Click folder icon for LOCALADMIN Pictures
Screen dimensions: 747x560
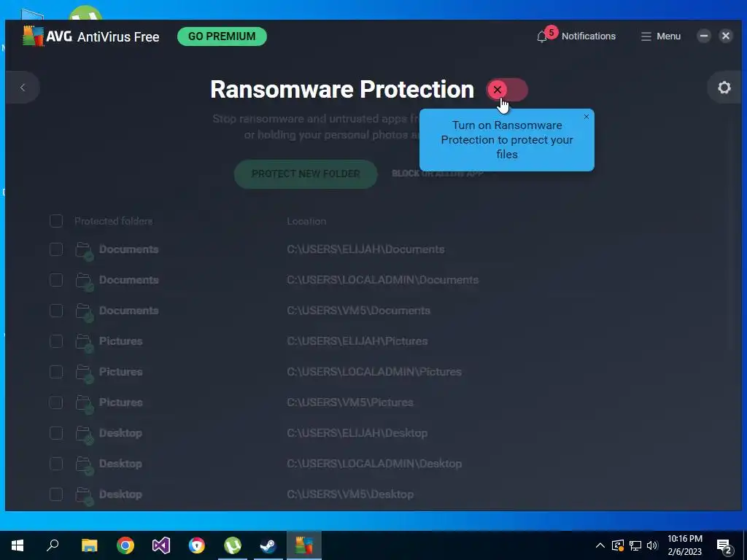tap(85, 373)
